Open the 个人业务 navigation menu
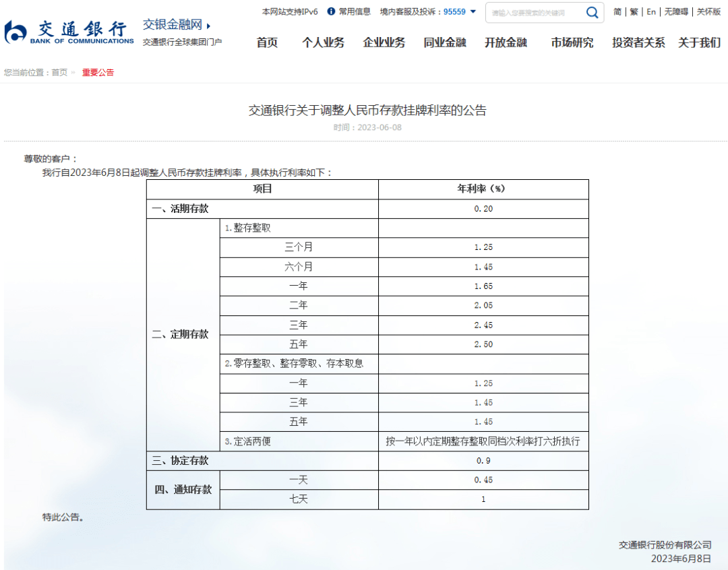The height and width of the screenshot is (570, 728). [323, 42]
